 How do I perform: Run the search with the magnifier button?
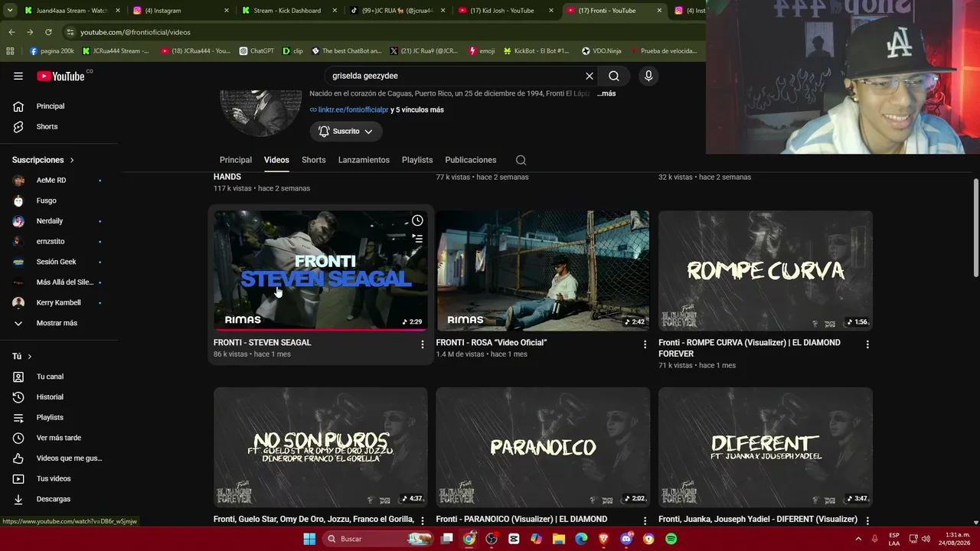pos(614,76)
